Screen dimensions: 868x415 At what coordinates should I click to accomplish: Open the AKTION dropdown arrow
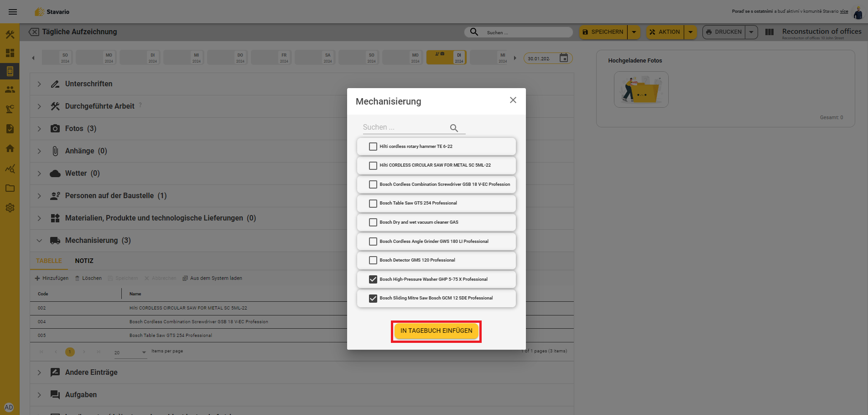point(691,32)
